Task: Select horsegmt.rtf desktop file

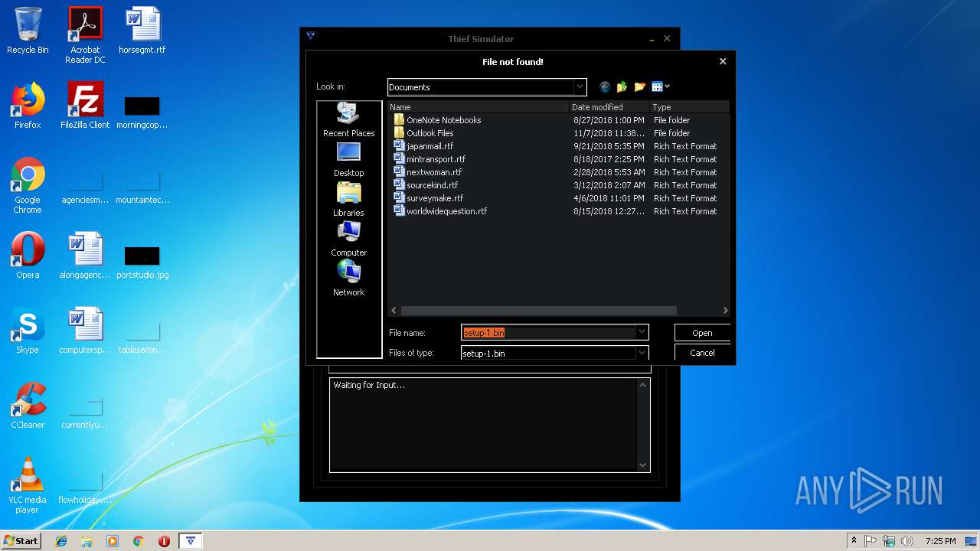Action: coord(142,31)
